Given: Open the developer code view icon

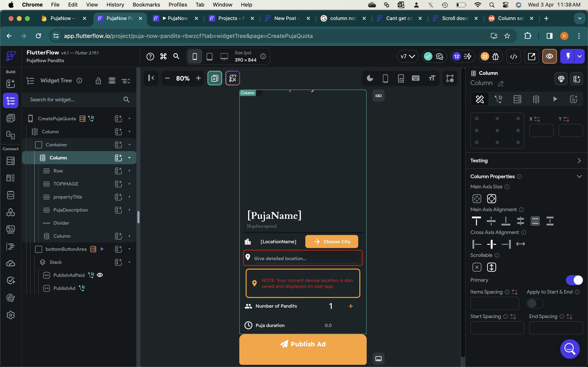Looking at the screenshot, I should [513, 56].
